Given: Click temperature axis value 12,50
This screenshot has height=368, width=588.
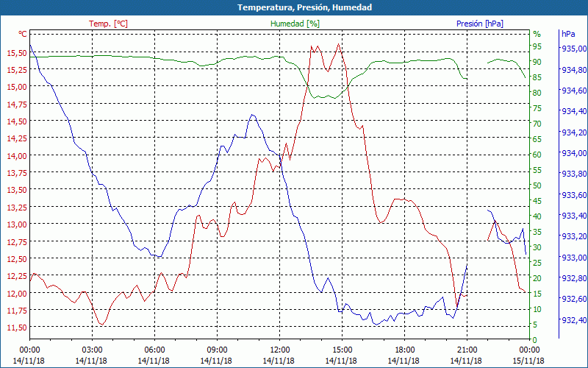Looking at the screenshot, I should click(17, 259).
